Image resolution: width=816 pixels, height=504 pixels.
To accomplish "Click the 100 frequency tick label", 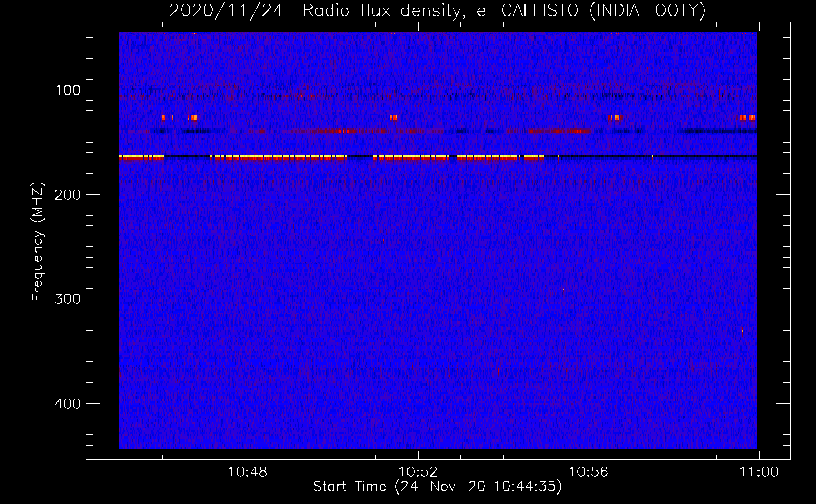I will click(68, 90).
